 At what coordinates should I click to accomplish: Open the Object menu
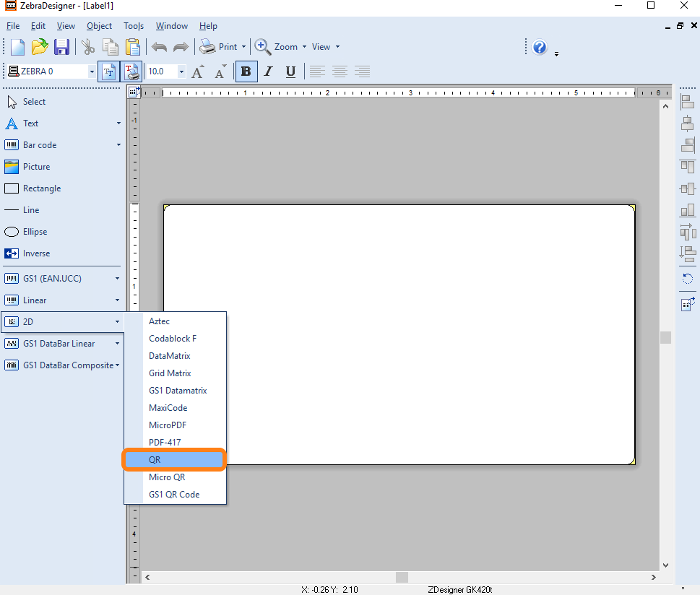click(99, 26)
